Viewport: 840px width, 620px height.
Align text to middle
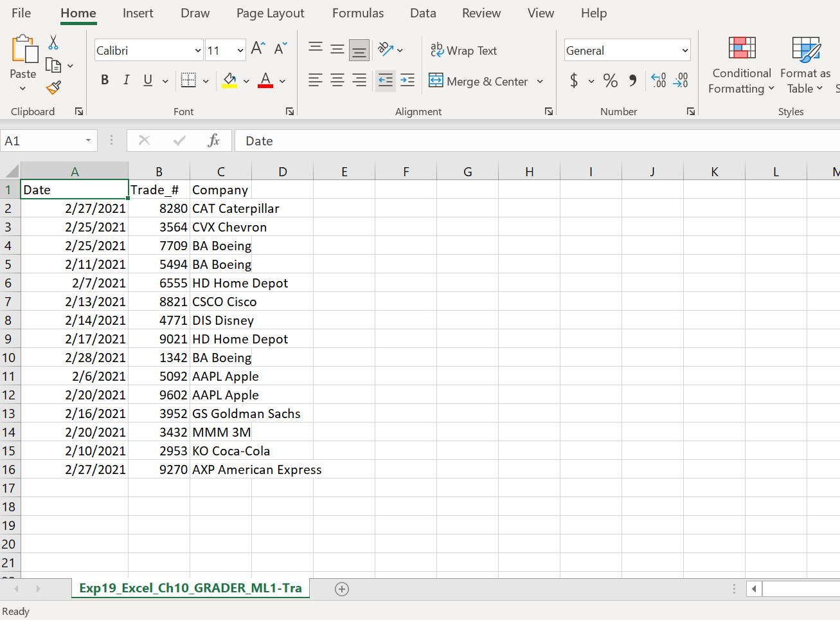(337, 49)
